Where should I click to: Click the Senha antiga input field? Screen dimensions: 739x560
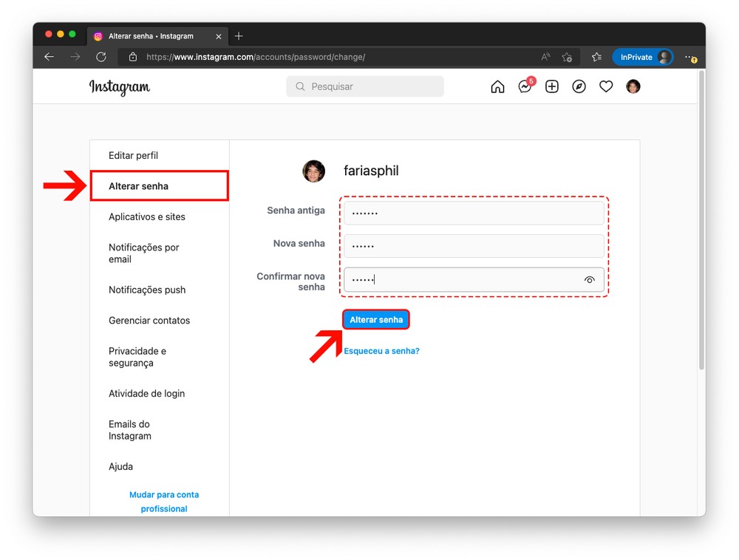[474, 214]
